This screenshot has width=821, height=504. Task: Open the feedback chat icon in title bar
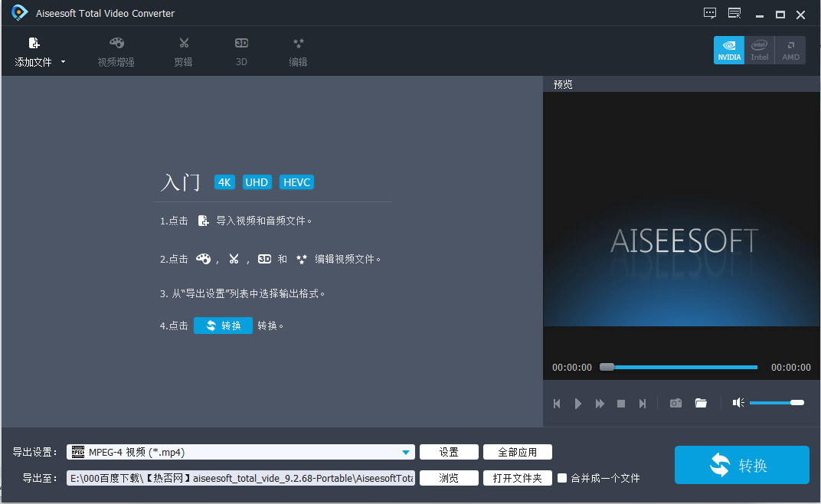tap(709, 13)
